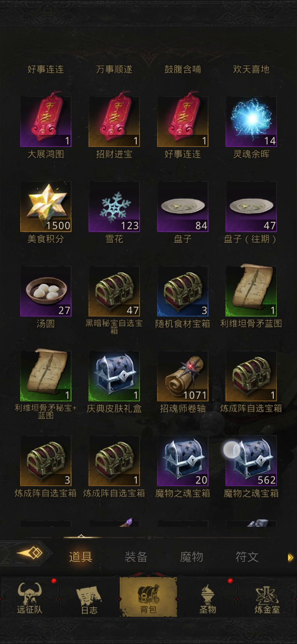The image size is (297, 644).
Task: Switch to the 魔物 tab
Action: tap(191, 556)
